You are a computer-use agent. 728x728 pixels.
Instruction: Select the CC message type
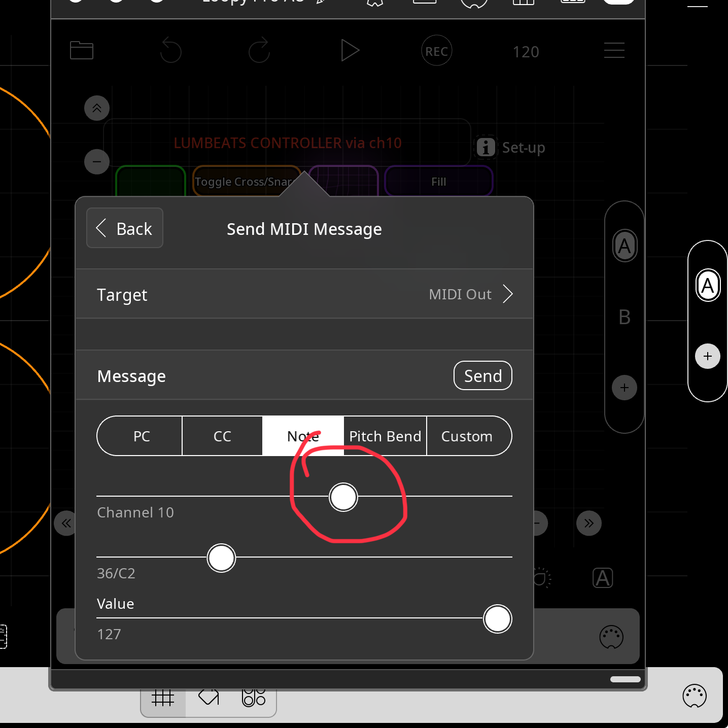(222, 436)
